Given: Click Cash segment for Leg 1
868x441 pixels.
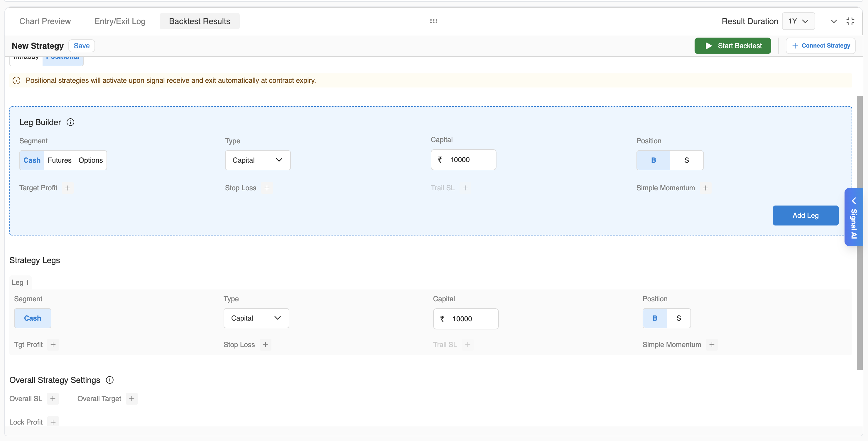Looking at the screenshot, I should (33, 318).
